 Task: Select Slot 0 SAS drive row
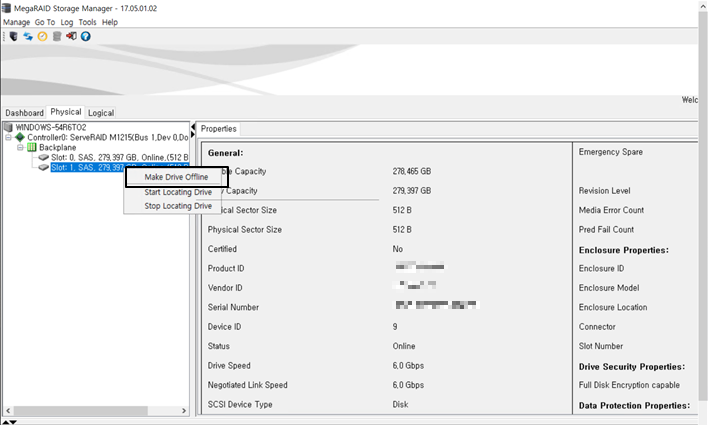click(119, 157)
